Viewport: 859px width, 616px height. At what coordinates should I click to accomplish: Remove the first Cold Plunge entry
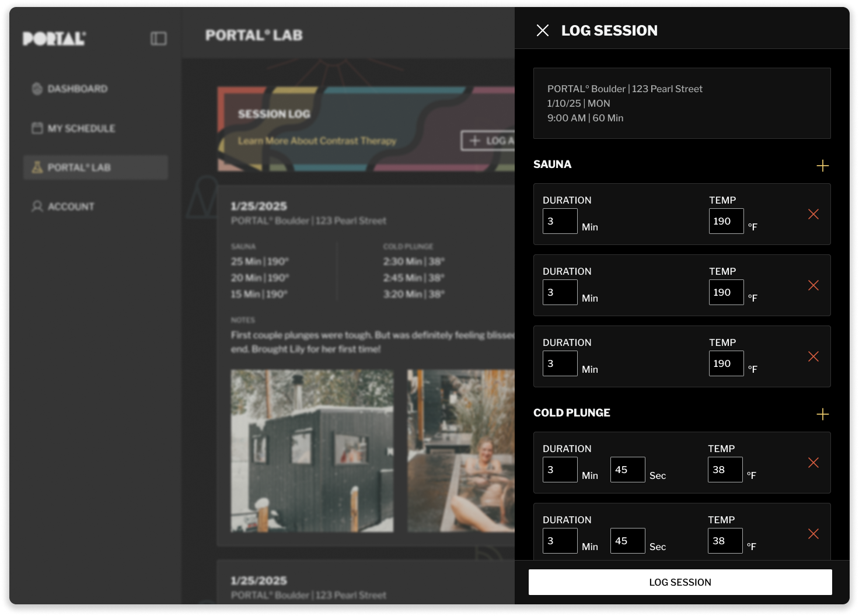click(x=813, y=463)
